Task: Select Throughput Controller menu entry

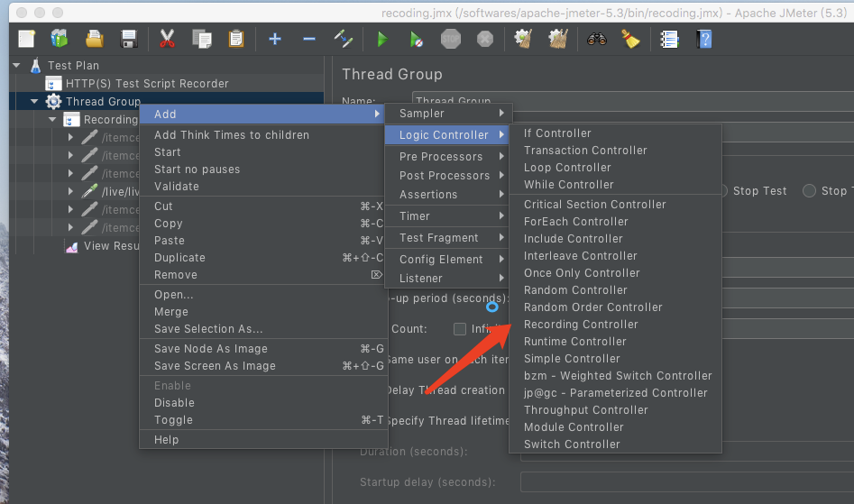Action: tap(615, 410)
